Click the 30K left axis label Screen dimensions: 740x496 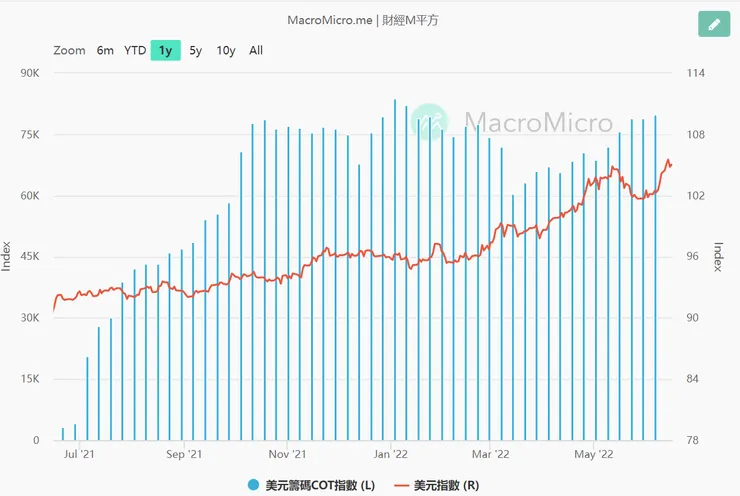click(x=30, y=318)
